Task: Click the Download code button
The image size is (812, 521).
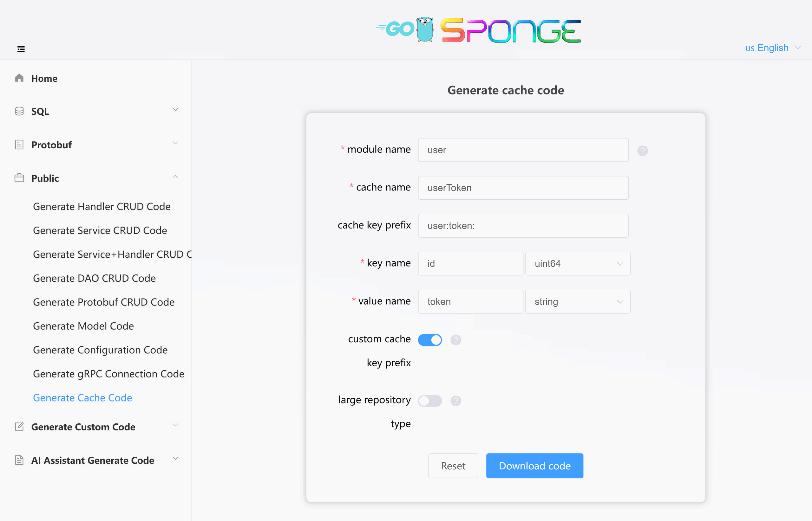Action: point(535,466)
